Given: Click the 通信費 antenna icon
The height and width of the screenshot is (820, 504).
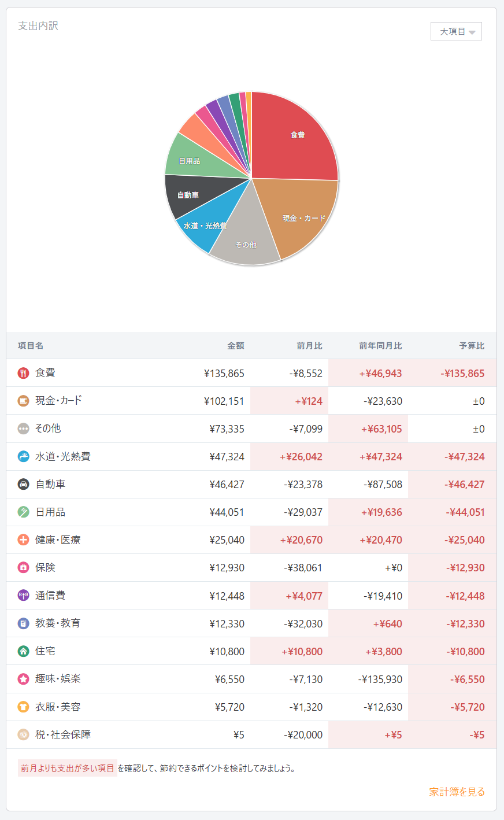Looking at the screenshot, I should (x=23, y=595).
